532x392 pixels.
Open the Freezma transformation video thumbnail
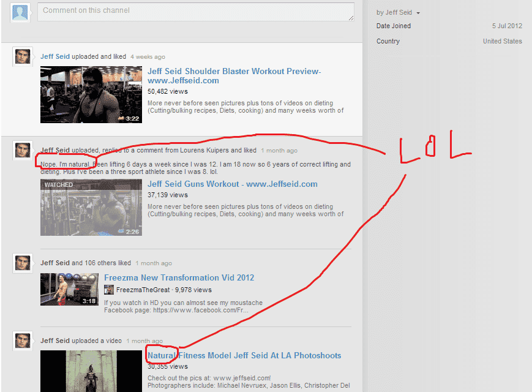click(x=69, y=289)
